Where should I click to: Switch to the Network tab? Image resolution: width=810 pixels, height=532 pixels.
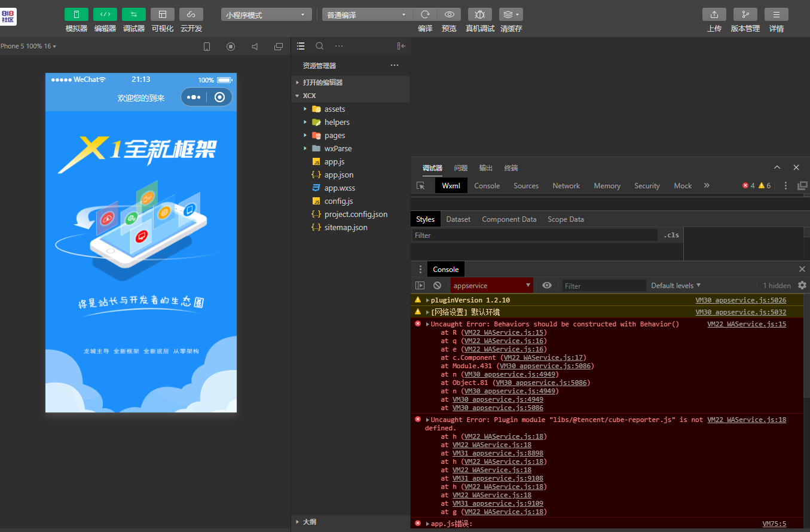(566, 186)
